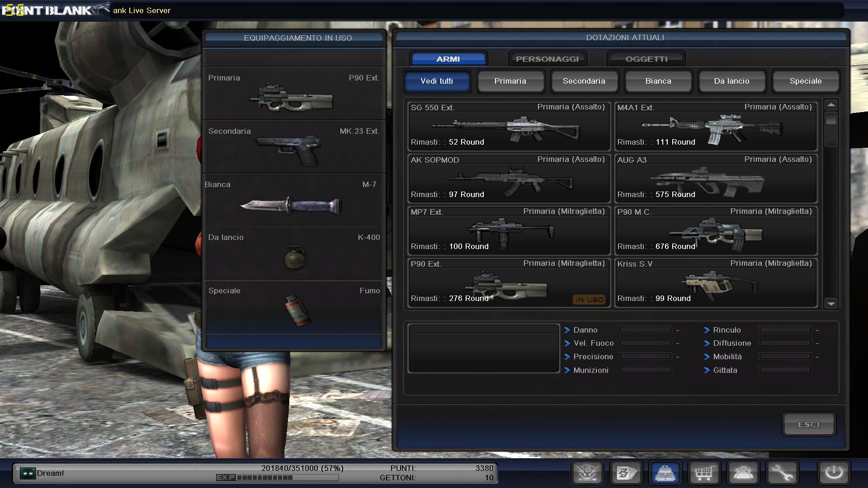Image resolution: width=868 pixels, height=488 pixels.
Task: Select M4A1 Ext. weapon card
Action: [x=716, y=126]
